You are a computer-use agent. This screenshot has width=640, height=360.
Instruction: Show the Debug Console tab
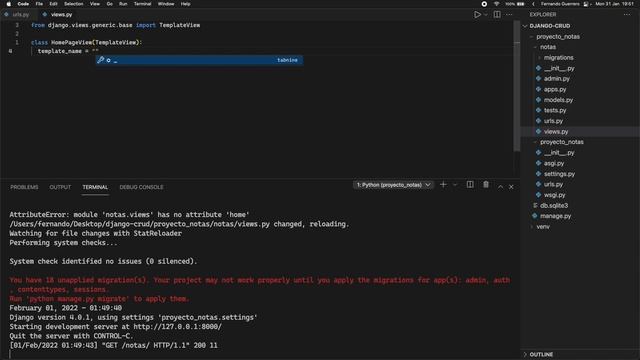[141, 187]
